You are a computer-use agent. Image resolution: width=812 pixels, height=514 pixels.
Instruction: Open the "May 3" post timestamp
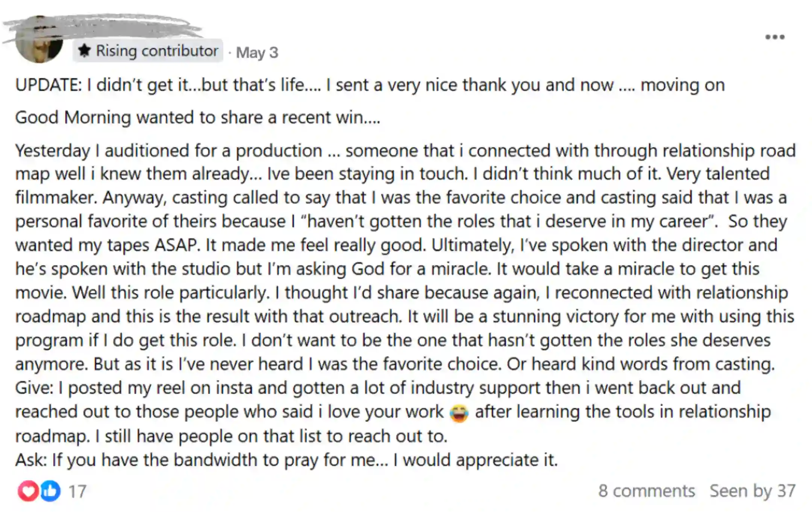pos(257,53)
